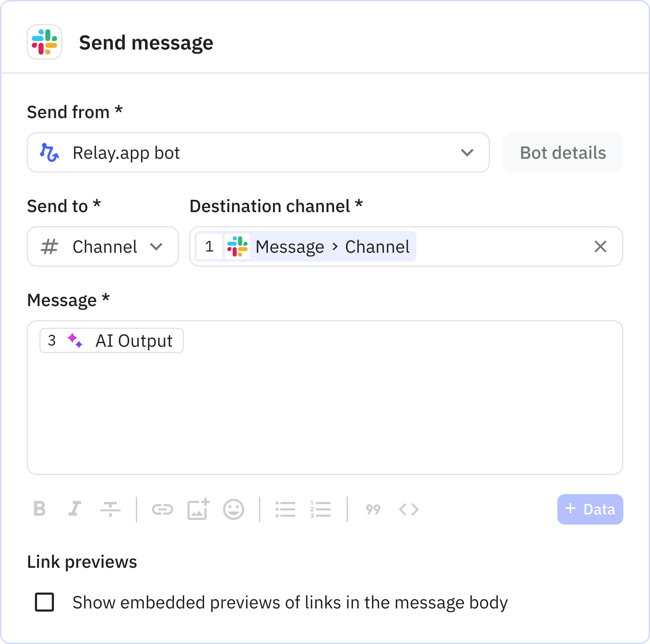Expand the Relay.app bot chevron

coord(468,152)
